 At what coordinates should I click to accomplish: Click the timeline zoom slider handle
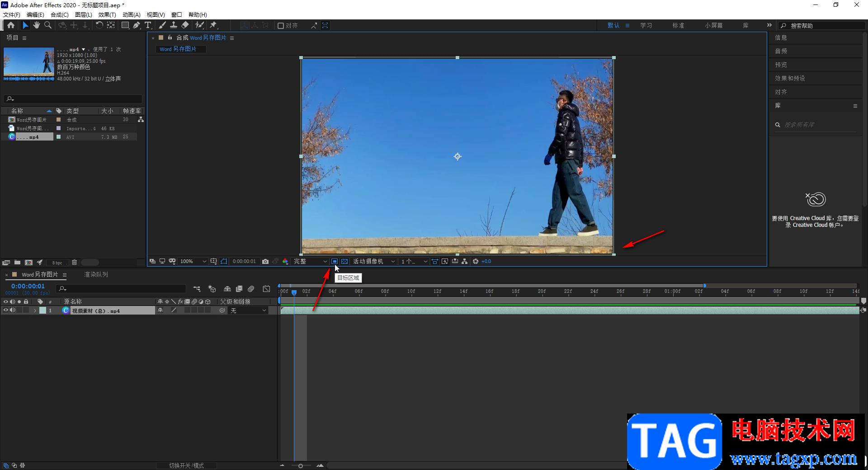pos(300,465)
